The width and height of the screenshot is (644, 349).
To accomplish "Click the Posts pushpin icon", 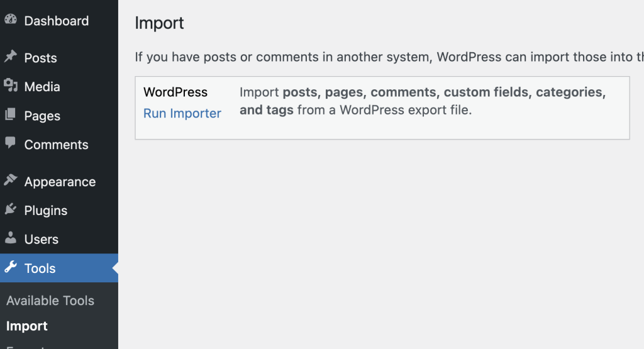I will (11, 56).
